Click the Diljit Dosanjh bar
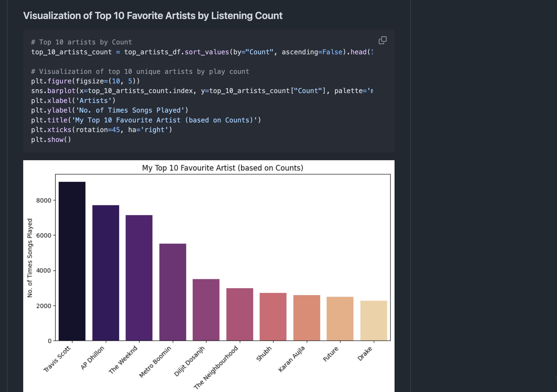The height and width of the screenshot is (392, 557). (206, 310)
